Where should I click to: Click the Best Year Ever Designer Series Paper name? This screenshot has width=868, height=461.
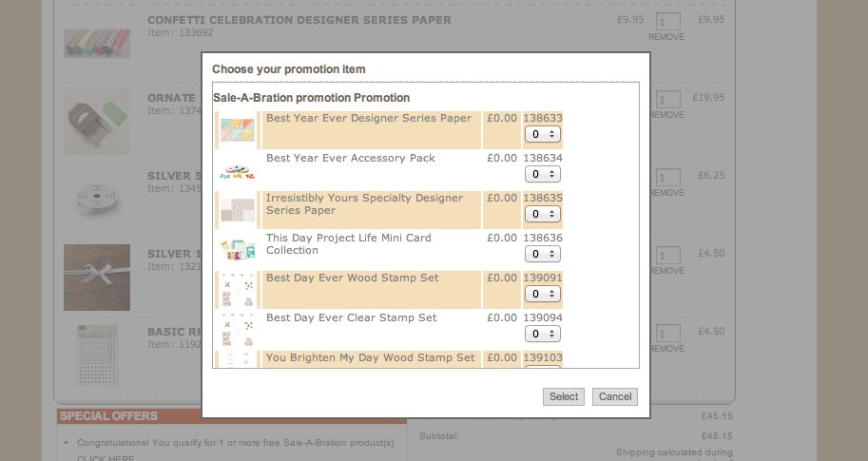[369, 119]
